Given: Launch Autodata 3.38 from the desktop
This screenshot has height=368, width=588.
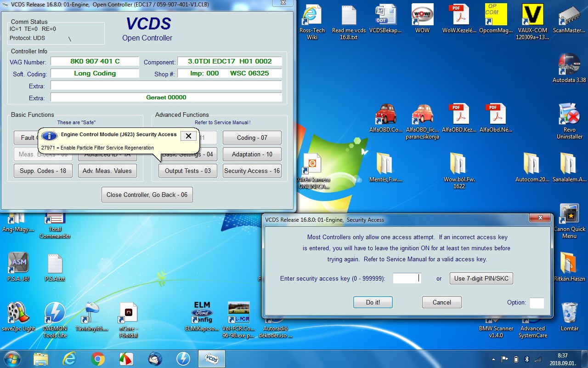Looking at the screenshot, I should (569, 68).
